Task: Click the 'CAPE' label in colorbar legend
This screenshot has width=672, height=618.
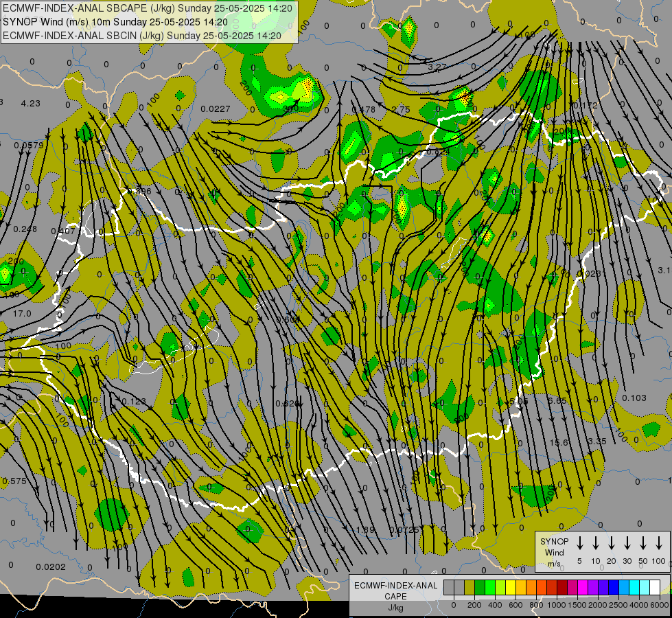Action: pos(395,597)
